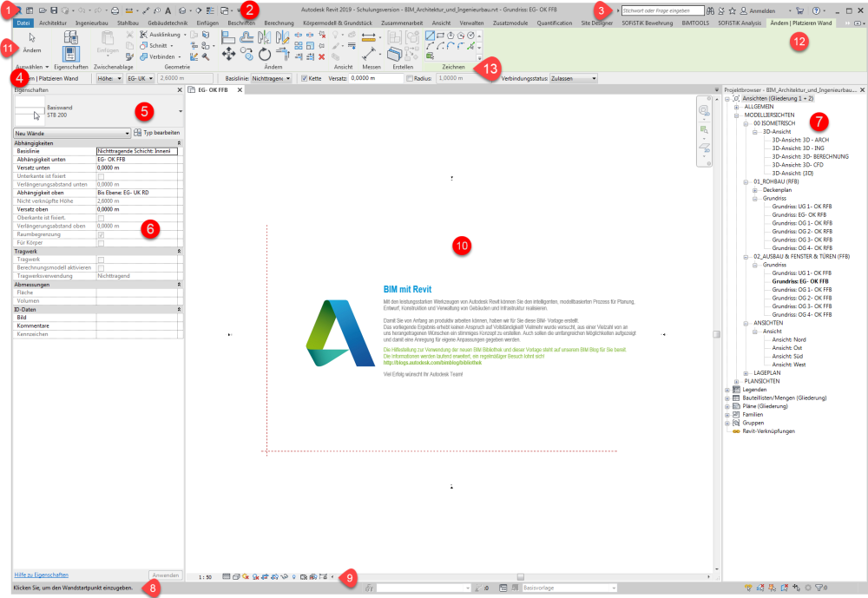
Task: Open the Basislinie dropdown
Action: (272, 79)
